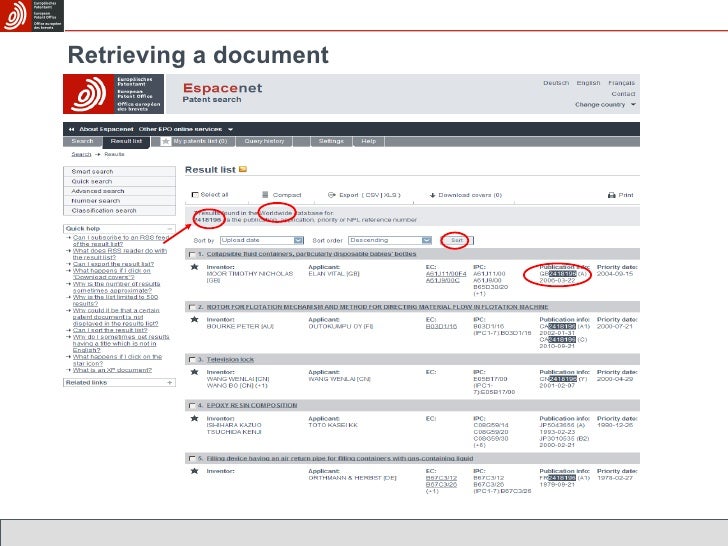Image resolution: width=728 pixels, height=546 pixels.
Task: Open the Sort order Descending dropdown
Action: (390, 240)
